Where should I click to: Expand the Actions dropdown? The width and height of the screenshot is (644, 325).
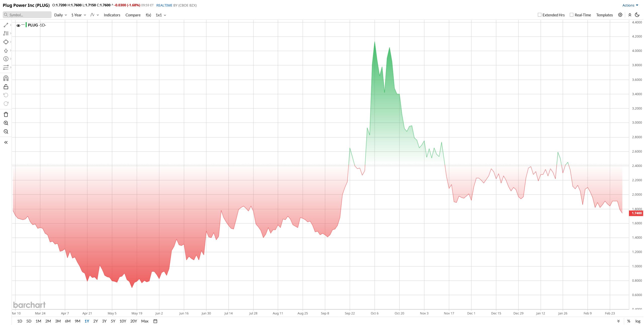pyautogui.click(x=630, y=5)
